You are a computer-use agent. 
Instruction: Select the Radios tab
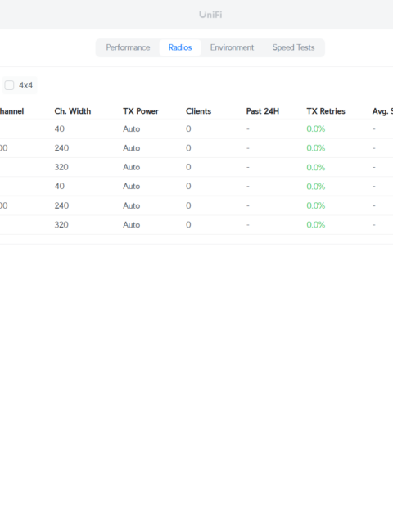pyautogui.click(x=180, y=47)
